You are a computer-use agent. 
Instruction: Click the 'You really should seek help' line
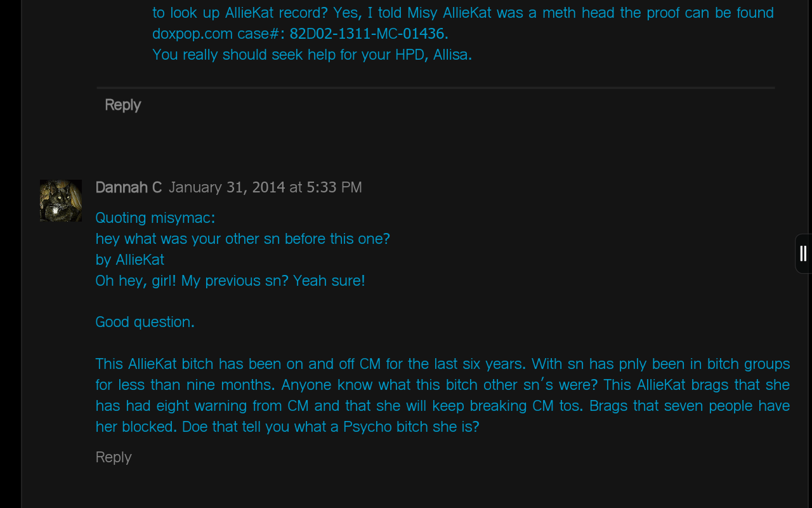point(312,55)
